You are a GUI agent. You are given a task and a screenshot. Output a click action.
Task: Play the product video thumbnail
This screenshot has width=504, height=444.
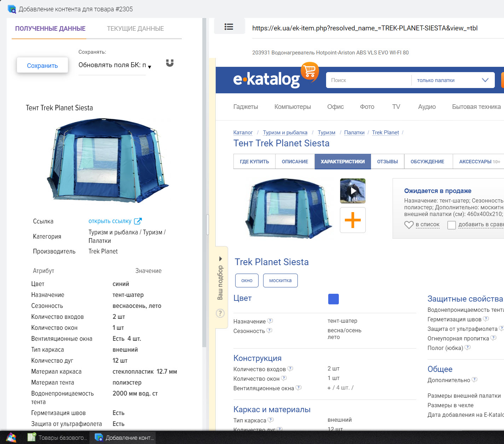(353, 191)
